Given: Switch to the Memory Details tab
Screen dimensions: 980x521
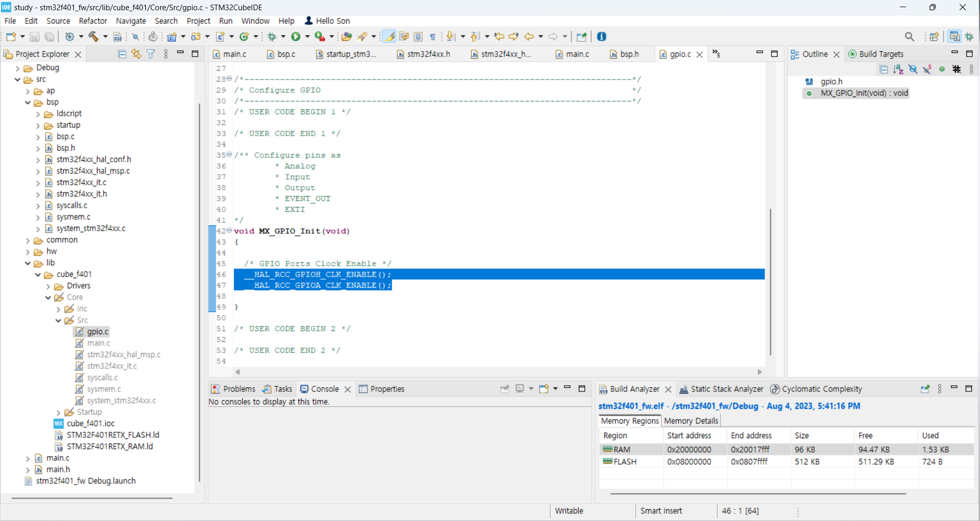Looking at the screenshot, I should pyautogui.click(x=691, y=421).
